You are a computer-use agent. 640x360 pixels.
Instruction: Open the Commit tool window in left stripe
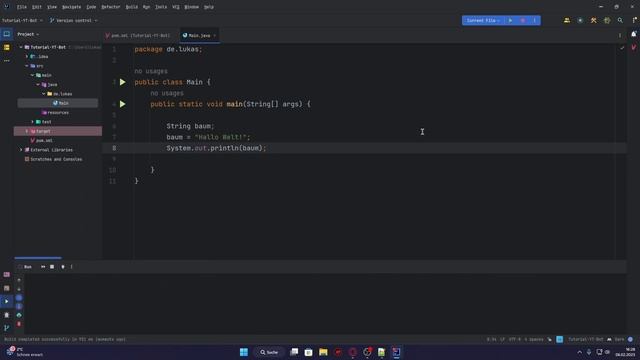pyautogui.click(x=7, y=47)
